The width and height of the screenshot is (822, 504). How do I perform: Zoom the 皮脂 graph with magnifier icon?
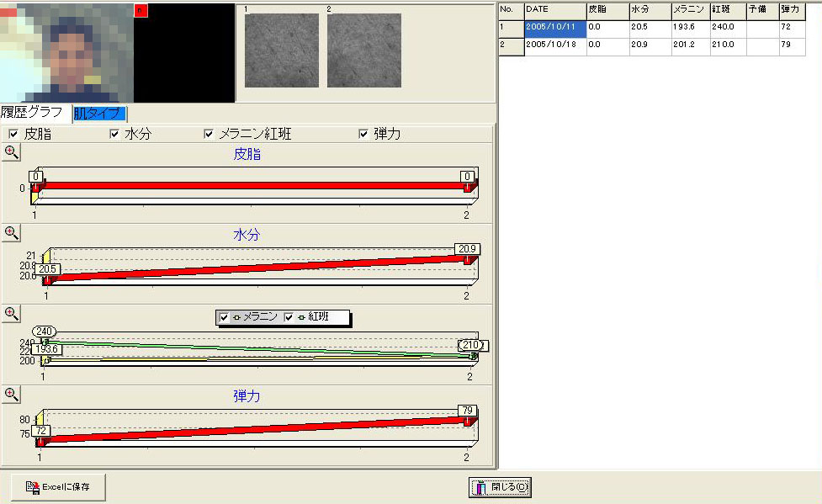click(11, 152)
